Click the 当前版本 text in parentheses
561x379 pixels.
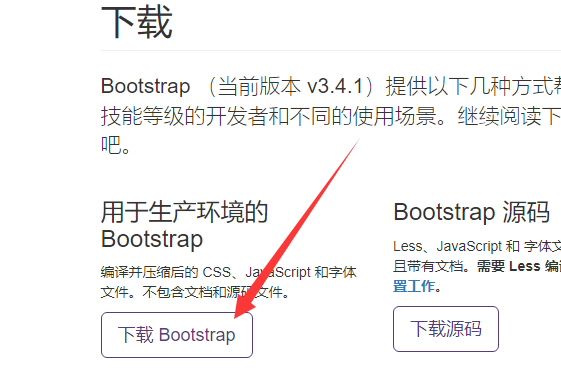tap(259, 86)
